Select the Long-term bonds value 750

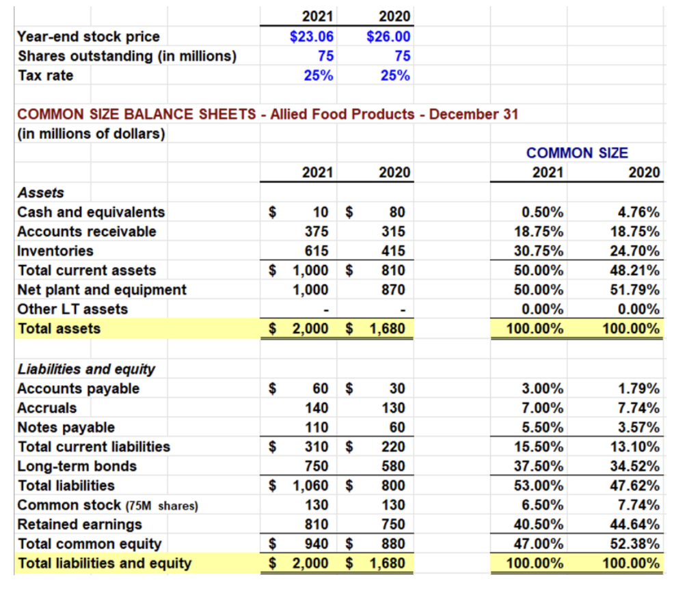pos(316,466)
